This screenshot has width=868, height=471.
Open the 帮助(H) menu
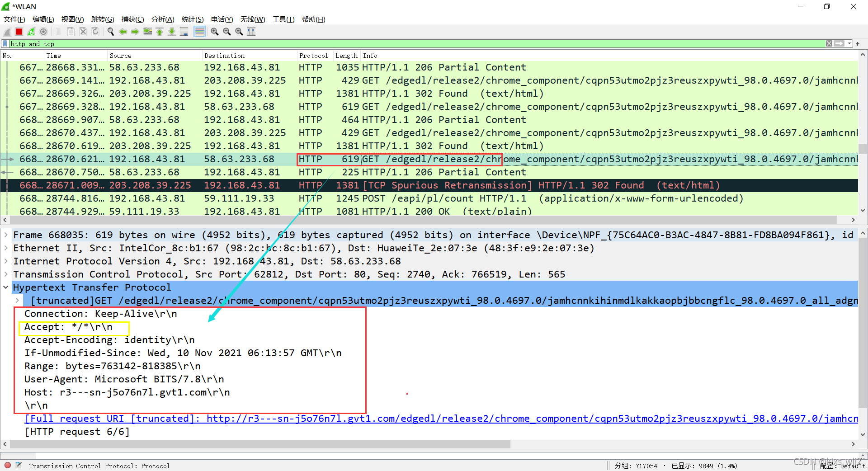(314, 19)
